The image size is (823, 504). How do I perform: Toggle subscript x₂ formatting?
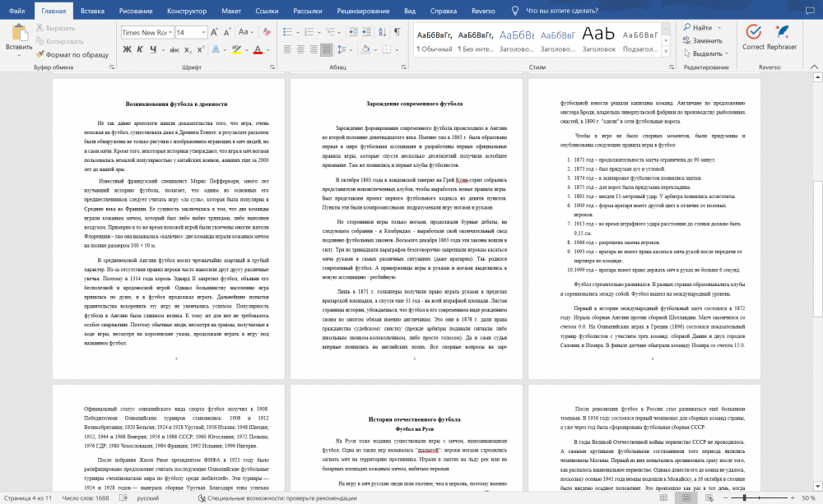click(x=188, y=50)
